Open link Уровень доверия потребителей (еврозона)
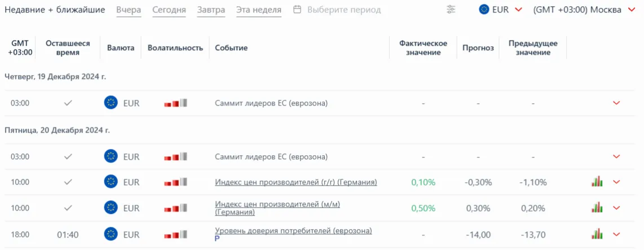 point(293,230)
